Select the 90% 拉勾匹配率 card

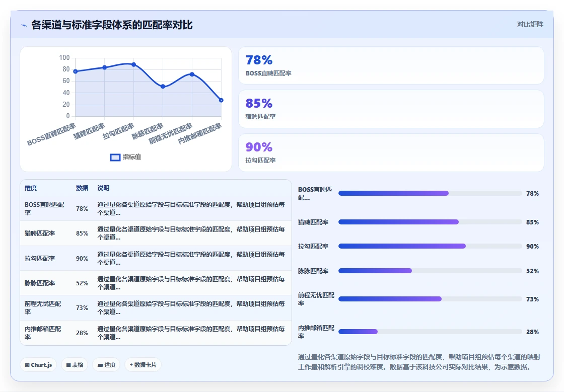pos(391,152)
